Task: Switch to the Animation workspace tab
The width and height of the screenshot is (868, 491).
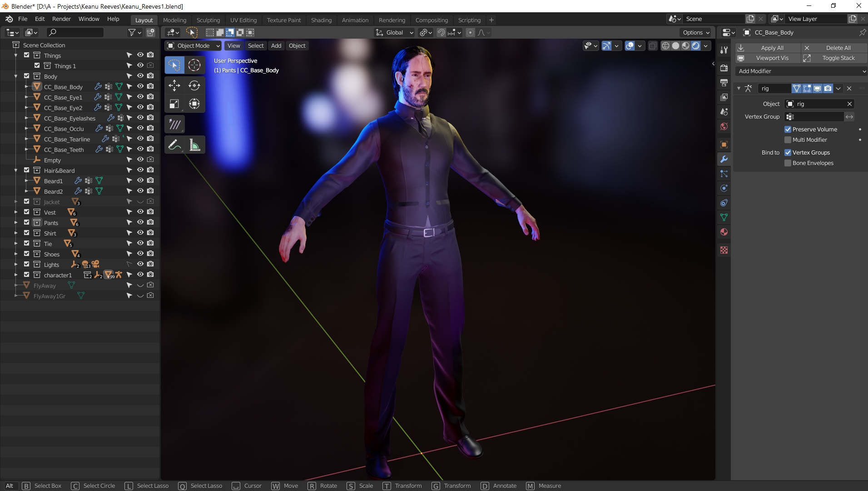Action: coord(355,20)
